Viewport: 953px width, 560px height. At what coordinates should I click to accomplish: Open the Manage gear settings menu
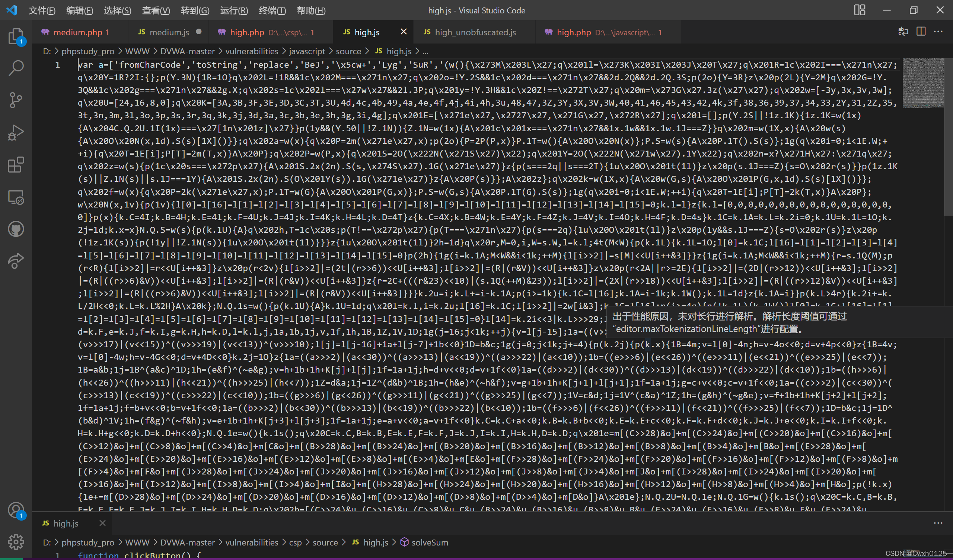click(16, 542)
